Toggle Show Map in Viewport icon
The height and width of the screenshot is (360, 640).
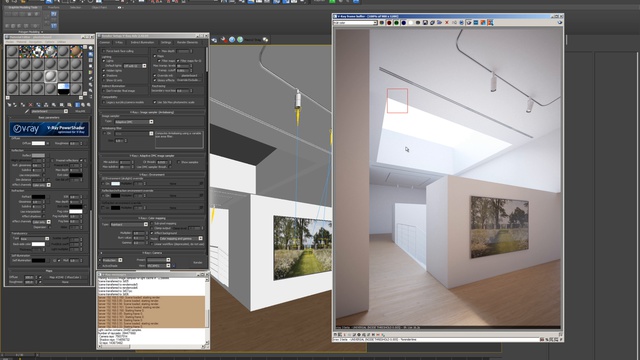69,105
